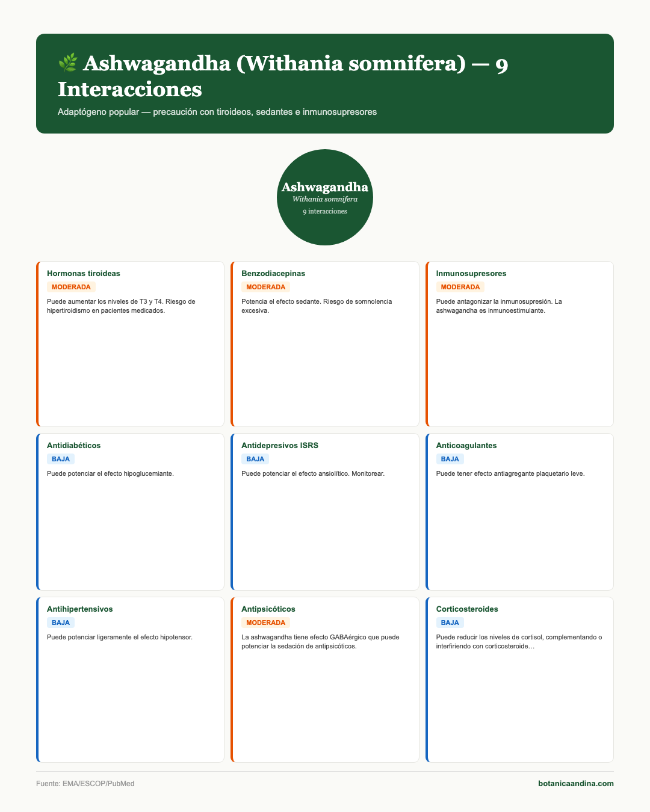This screenshot has width=650, height=812.
Task: Click the MODERADA badge on Inmunosupresores
Action: [x=460, y=287]
